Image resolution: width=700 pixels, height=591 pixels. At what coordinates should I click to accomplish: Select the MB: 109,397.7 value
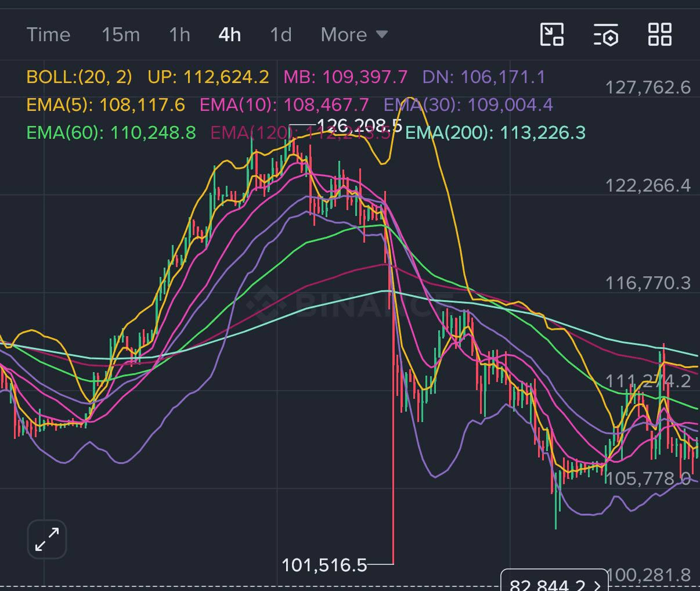coord(345,77)
